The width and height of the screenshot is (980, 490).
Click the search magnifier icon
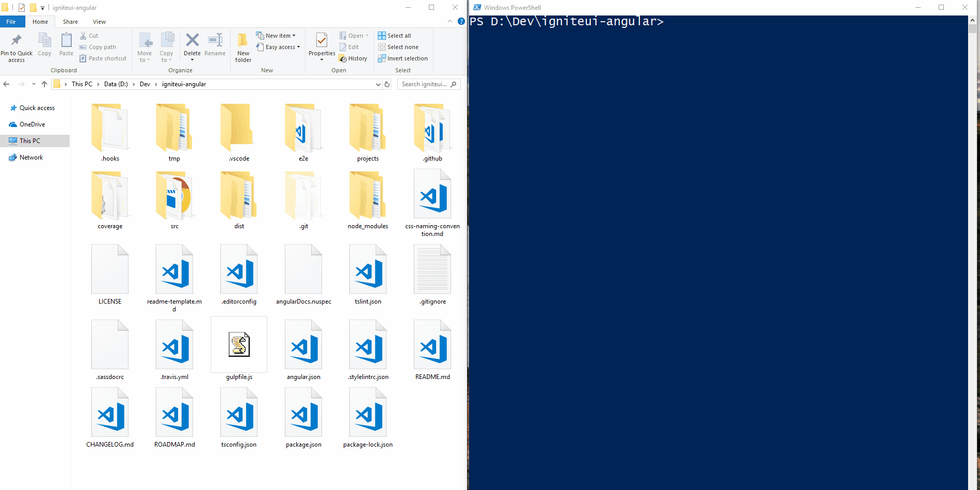[x=454, y=84]
